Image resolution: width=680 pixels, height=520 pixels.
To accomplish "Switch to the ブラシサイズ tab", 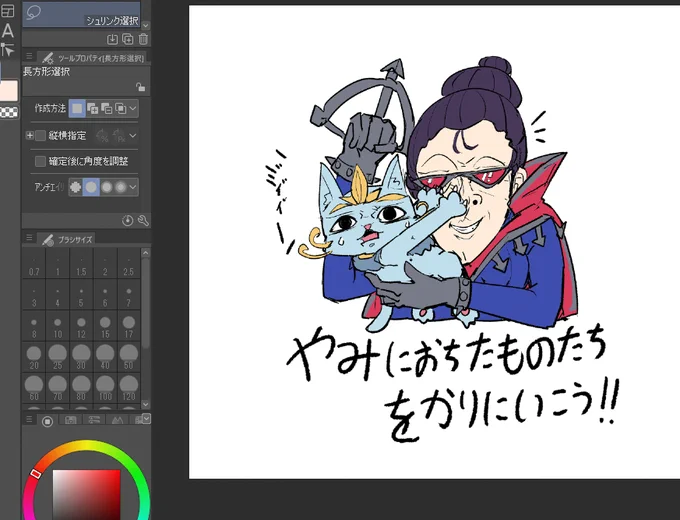I will [67, 239].
